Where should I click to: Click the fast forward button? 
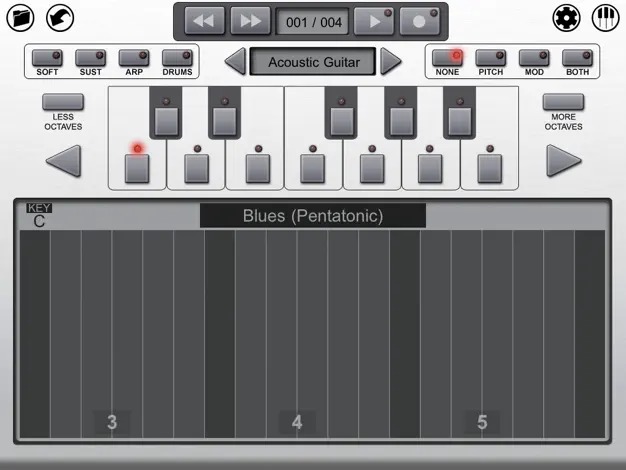[250, 21]
